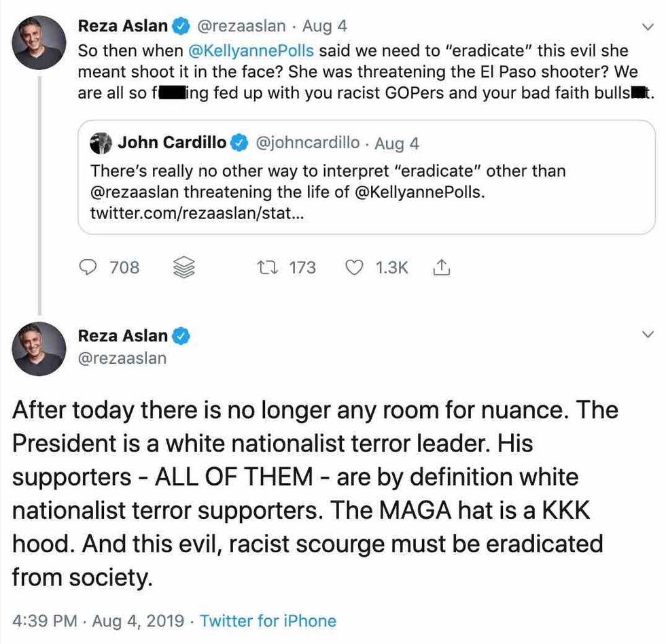Open the @rezaaslan handle under main author

[x=122, y=358]
